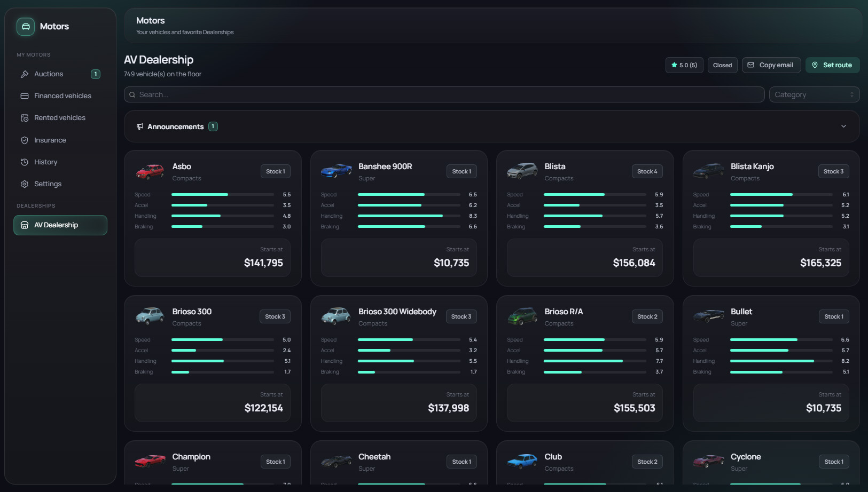The image size is (868, 492).
Task: Click the Banshee 900R price $10,735
Action: click(x=451, y=263)
